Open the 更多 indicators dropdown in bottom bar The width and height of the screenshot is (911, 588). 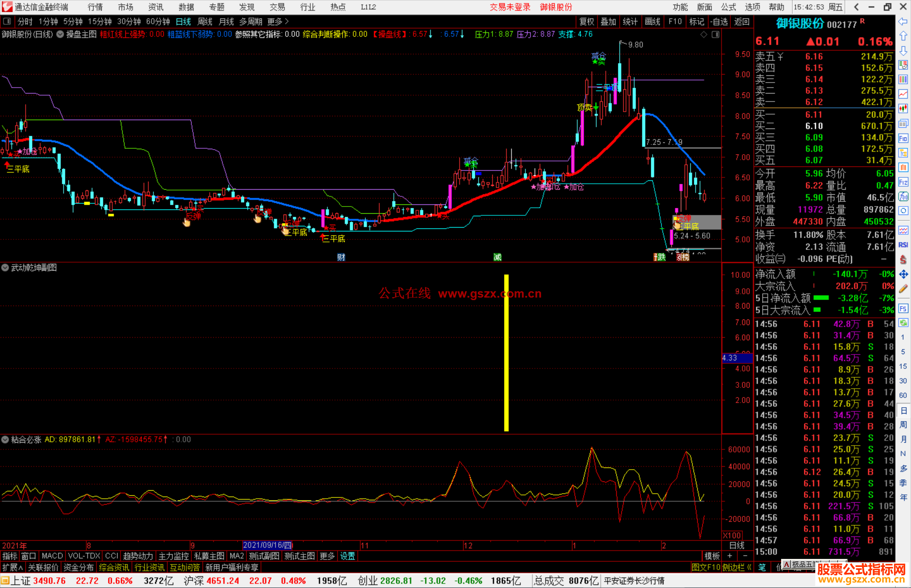coord(327,556)
